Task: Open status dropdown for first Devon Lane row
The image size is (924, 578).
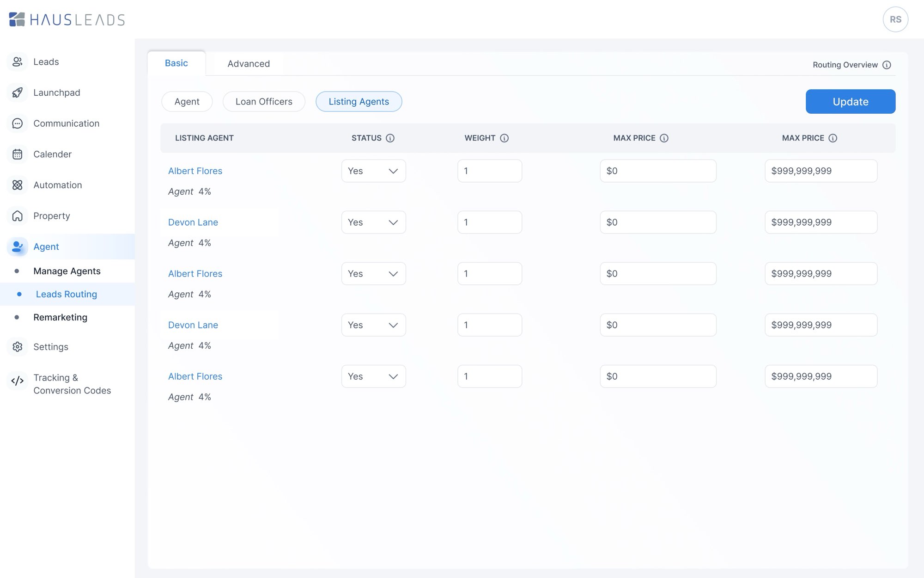Action: click(x=373, y=222)
